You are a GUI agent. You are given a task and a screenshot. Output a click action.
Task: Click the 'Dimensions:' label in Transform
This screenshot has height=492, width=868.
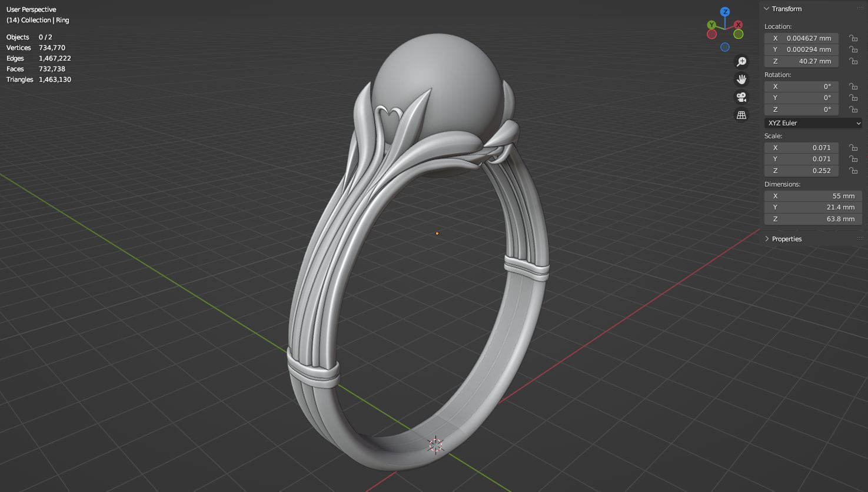(x=782, y=184)
